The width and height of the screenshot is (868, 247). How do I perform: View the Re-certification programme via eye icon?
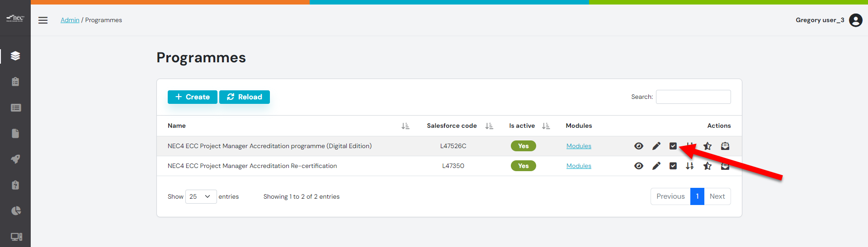tap(638, 166)
